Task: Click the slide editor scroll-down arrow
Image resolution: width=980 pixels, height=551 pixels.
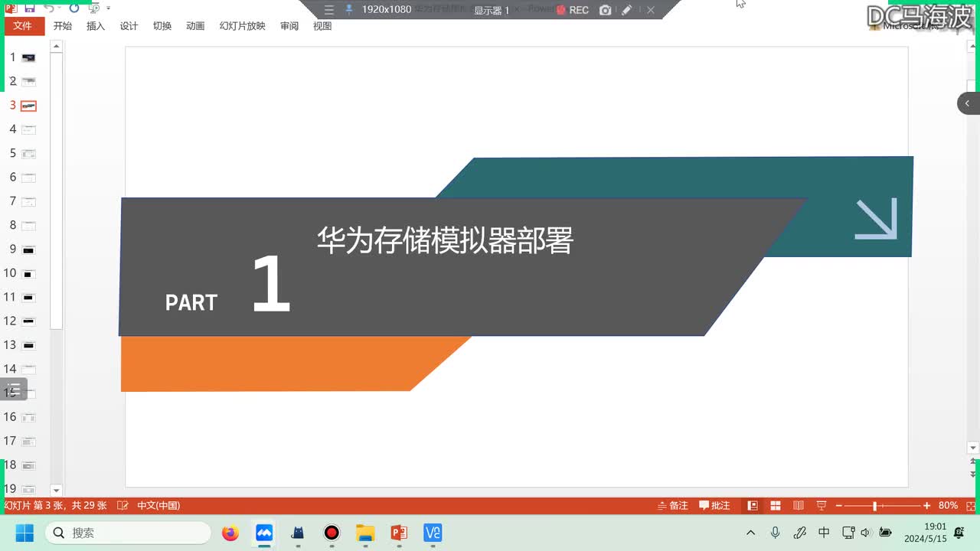Action: 973,448
